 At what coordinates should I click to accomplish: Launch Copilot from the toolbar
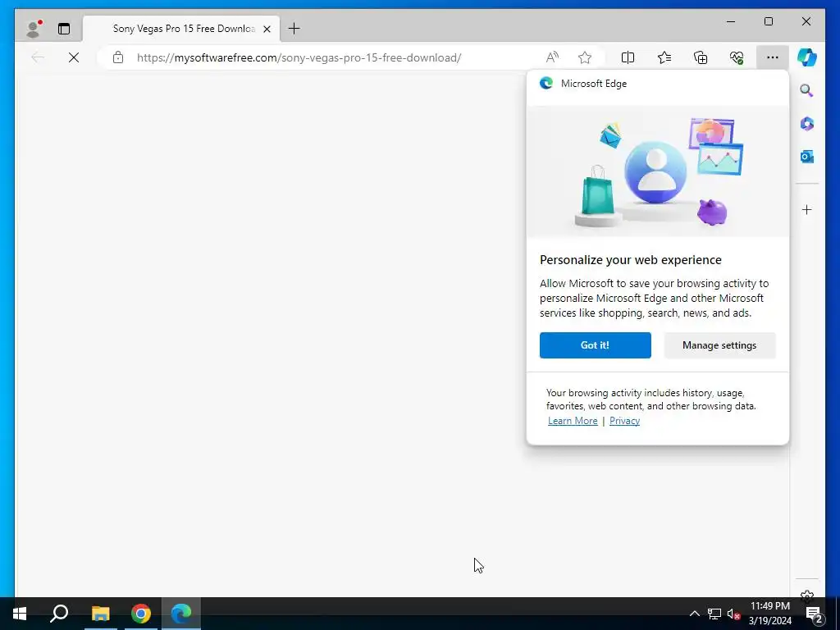807,57
